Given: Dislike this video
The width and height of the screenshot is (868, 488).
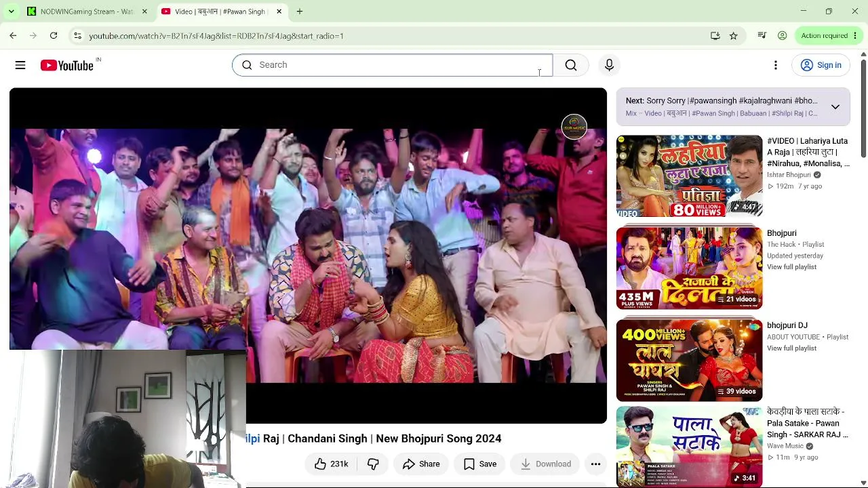Looking at the screenshot, I should coord(373,464).
